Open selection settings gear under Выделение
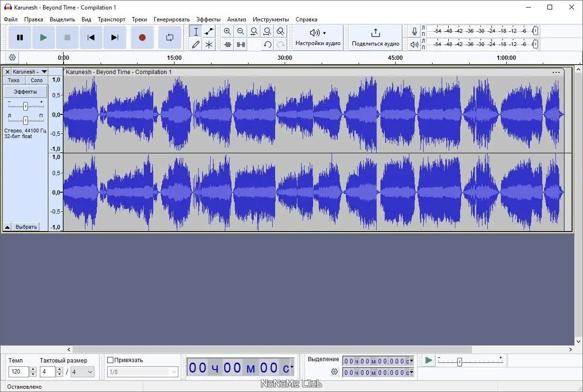This screenshot has height=392, width=583. click(334, 372)
